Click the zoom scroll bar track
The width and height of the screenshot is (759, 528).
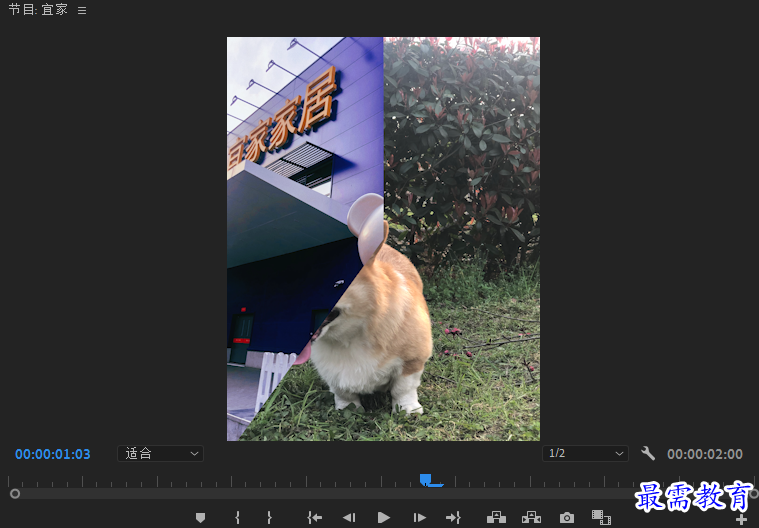pyautogui.click(x=384, y=494)
